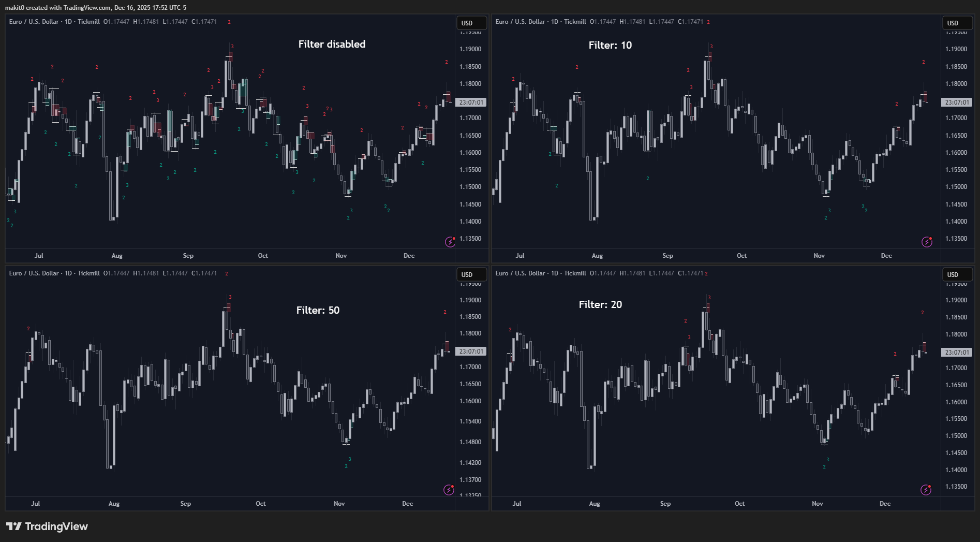Click the lightning trade icon in Filter: 20 chart

pyautogui.click(x=926, y=489)
